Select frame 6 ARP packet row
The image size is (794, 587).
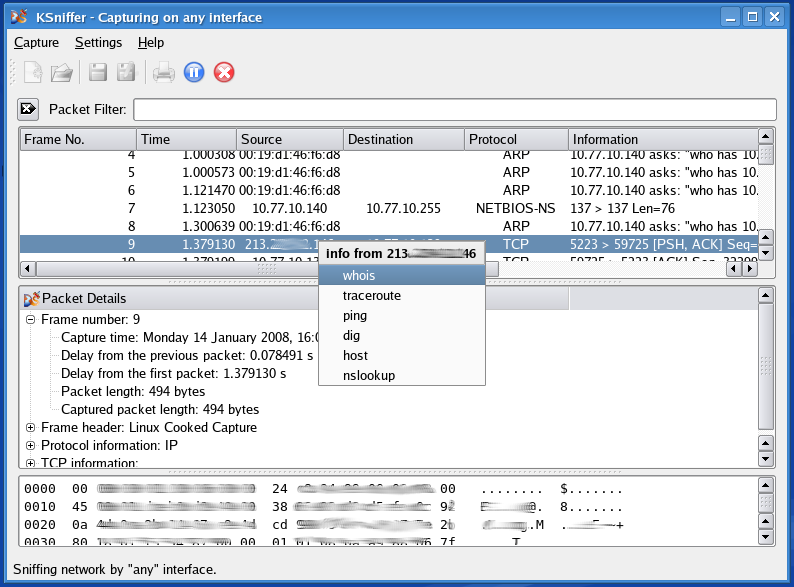click(x=389, y=190)
